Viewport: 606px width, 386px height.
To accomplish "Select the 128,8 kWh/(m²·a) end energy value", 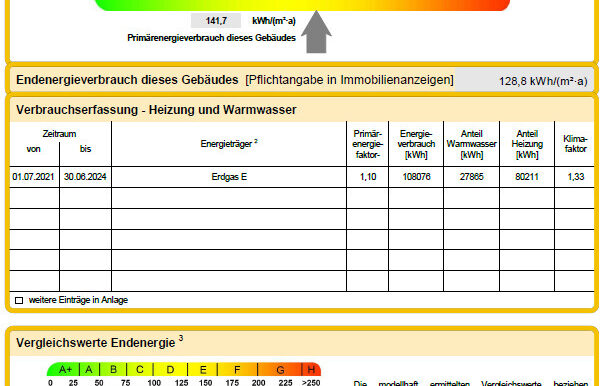I will pyautogui.click(x=543, y=81).
